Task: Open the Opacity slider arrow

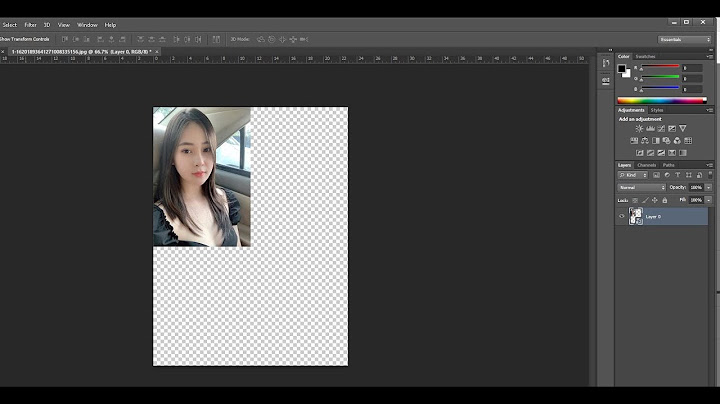Action: click(x=709, y=187)
